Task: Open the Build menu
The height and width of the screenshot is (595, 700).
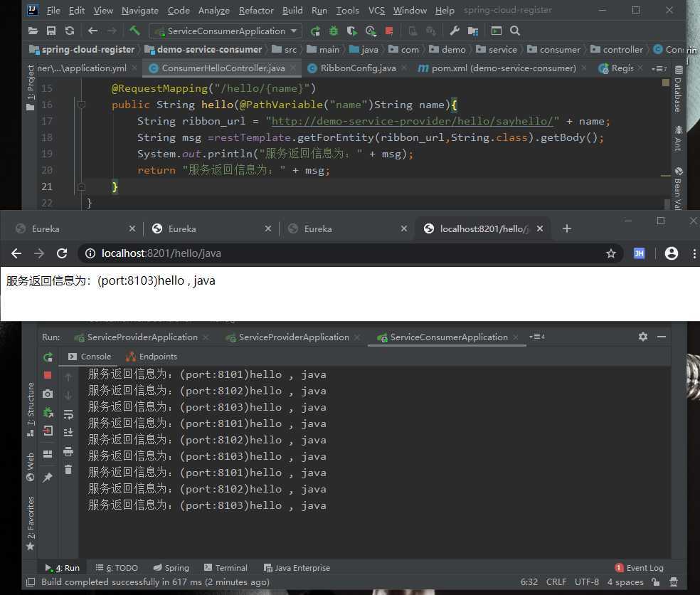Action: [x=292, y=10]
